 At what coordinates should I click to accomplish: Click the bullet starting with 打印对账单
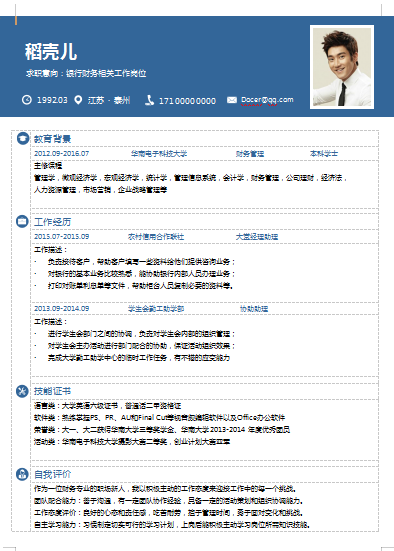pos(140,286)
